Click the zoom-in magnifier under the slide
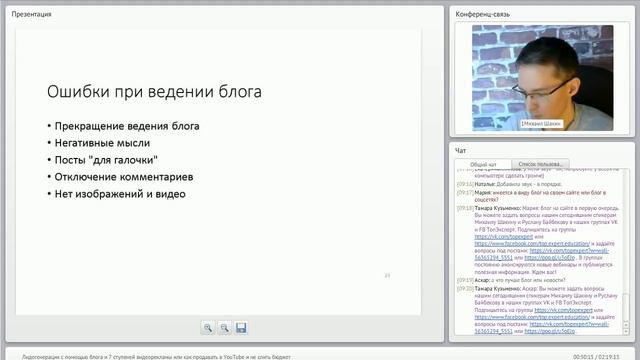The height and width of the screenshot is (360, 640). 208,328
